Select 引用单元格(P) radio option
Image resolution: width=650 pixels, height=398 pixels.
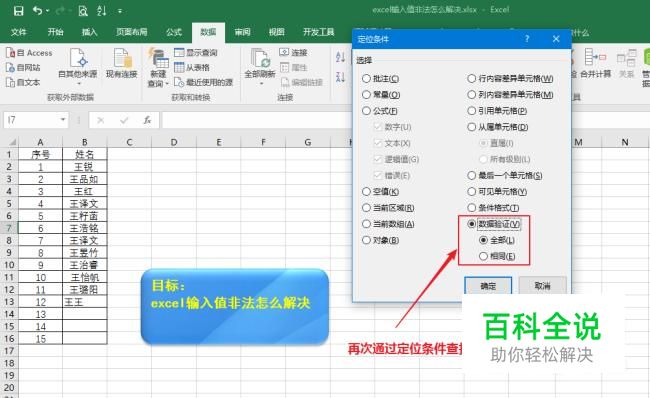click(x=497, y=111)
